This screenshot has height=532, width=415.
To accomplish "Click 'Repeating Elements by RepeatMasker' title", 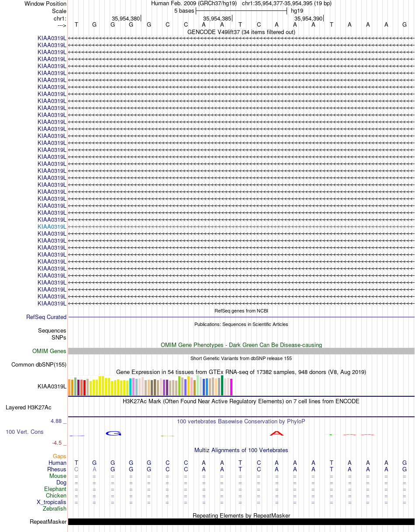I will click(241, 516).
